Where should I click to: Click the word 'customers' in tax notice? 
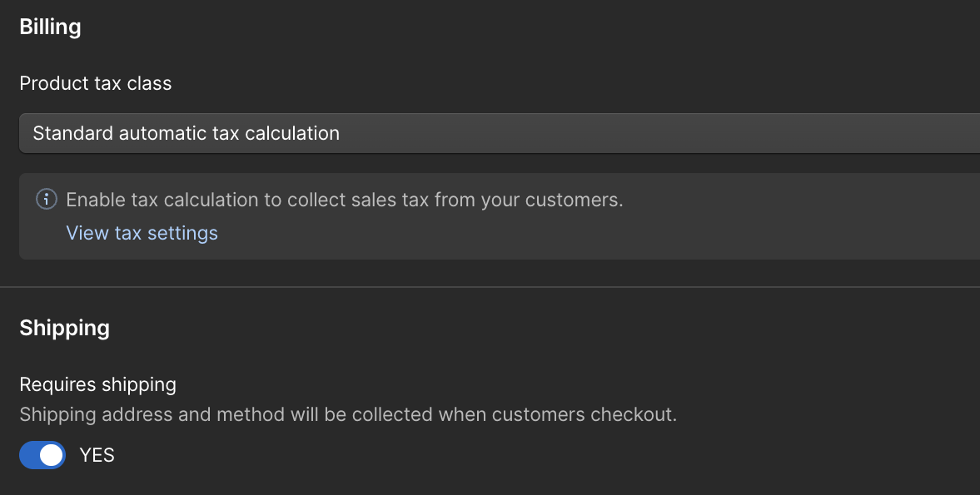point(572,200)
